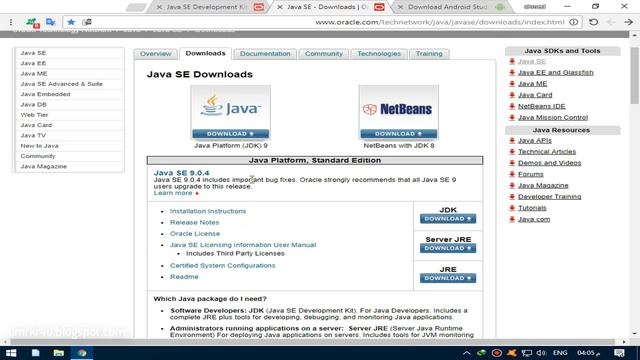Viewport: 640px width, 360px height.
Task: Select Java Embedded in left sidebar
Action: [69, 94]
